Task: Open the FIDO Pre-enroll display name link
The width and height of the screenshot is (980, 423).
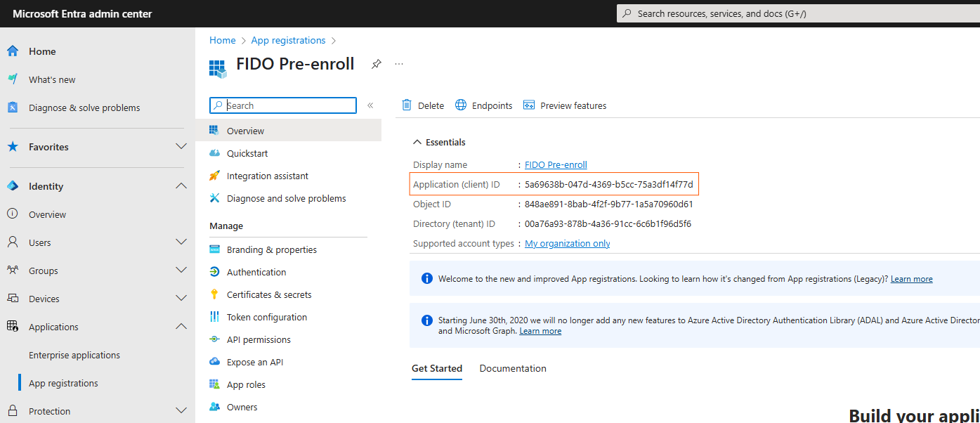Action: pos(556,164)
